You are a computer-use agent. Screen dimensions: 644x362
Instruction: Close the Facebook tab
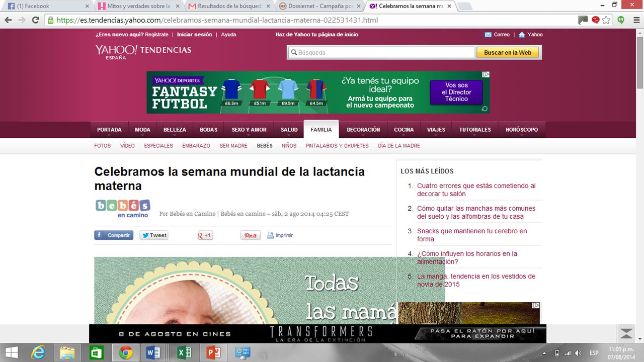click(x=87, y=6)
